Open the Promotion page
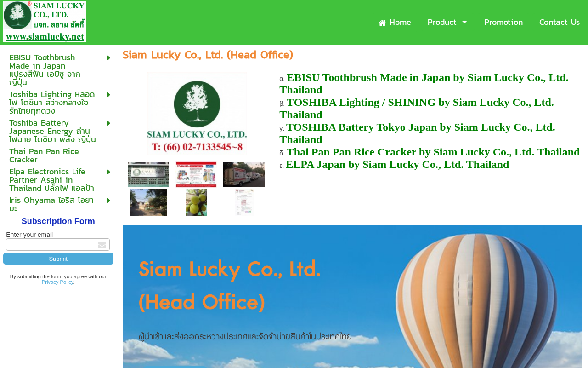 [x=503, y=22]
